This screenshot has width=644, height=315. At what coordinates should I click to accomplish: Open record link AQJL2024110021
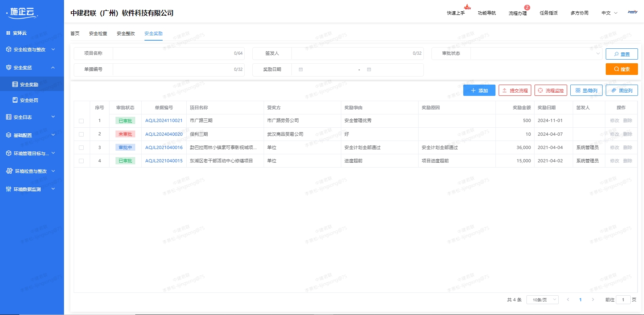point(164,120)
